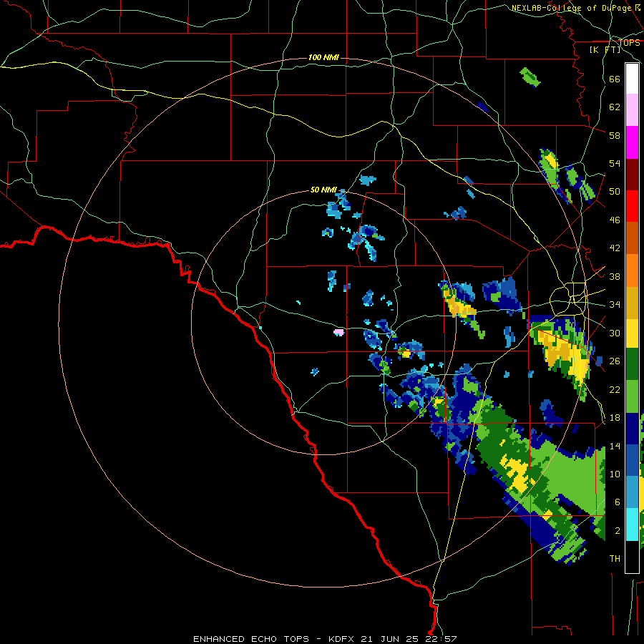This screenshot has width=644, height=644.
Task: Click the light green legend swatch
Action: pos(632,396)
